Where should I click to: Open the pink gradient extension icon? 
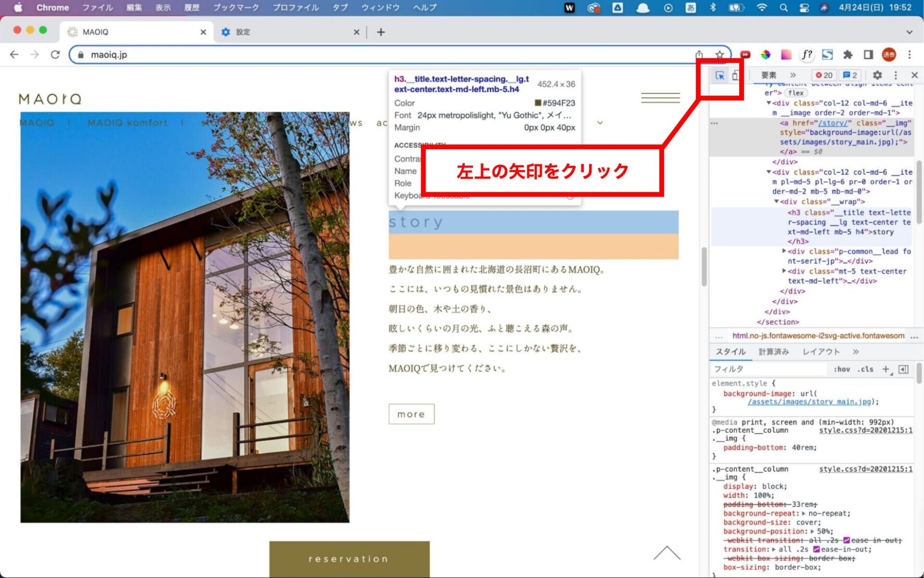pyautogui.click(x=786, y=54)
